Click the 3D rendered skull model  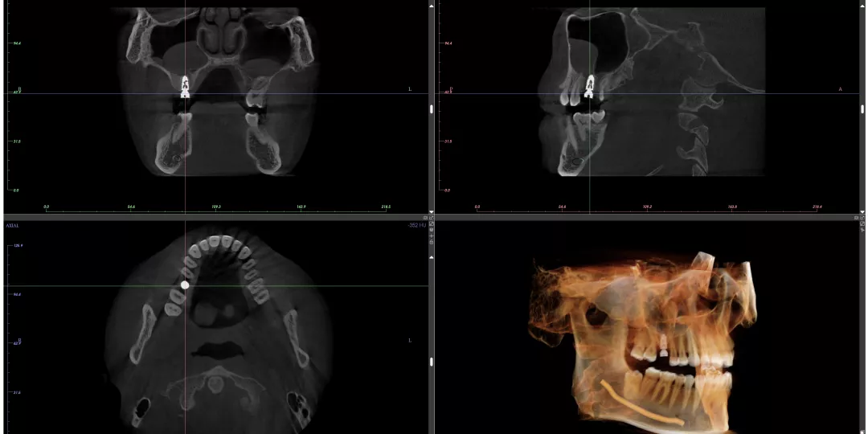point(642,341)
